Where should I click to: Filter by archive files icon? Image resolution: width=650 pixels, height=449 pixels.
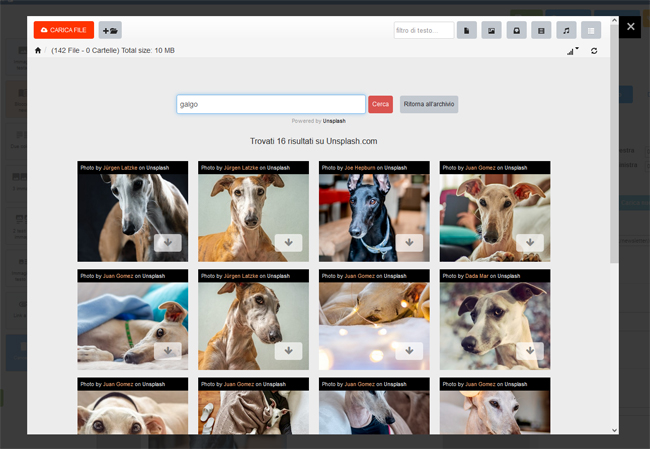(x=517, y=31)
